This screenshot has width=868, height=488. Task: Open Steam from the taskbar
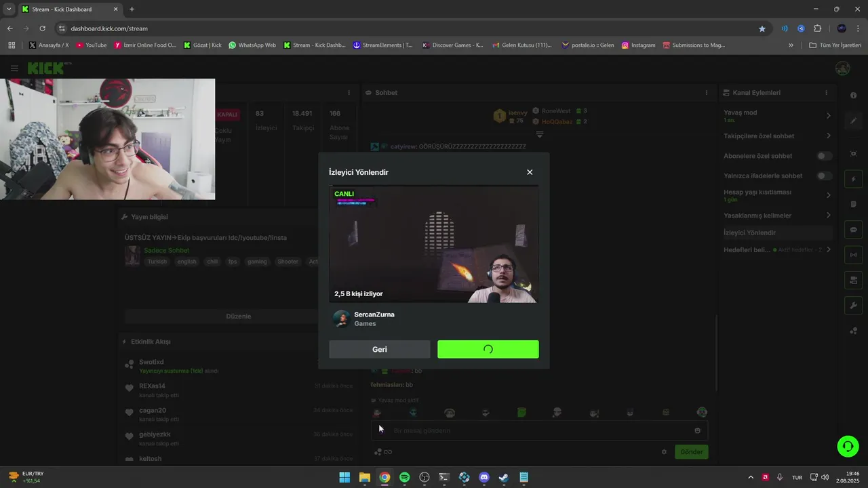(x=504, y=477)
